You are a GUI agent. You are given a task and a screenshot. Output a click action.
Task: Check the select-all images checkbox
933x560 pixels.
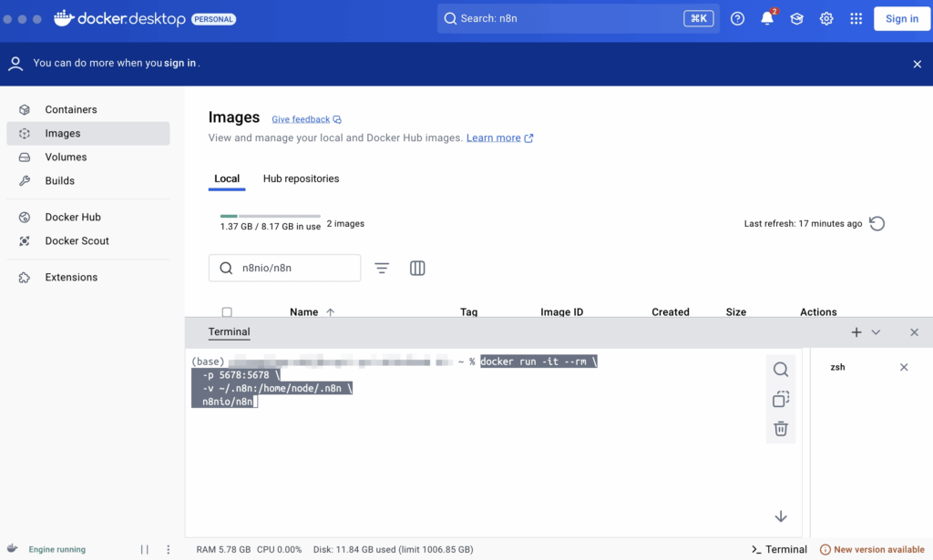pyautogui.click(x=227, y=312)
